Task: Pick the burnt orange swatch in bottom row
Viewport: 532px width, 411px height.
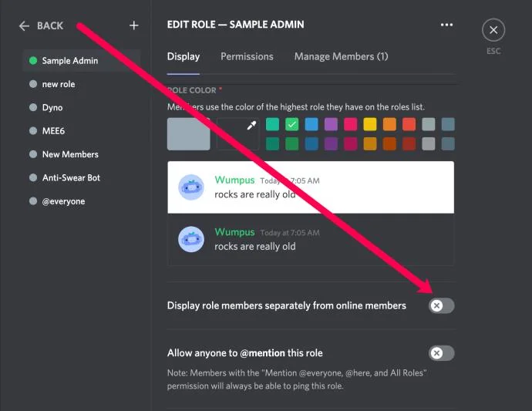Action: (389, 143)
